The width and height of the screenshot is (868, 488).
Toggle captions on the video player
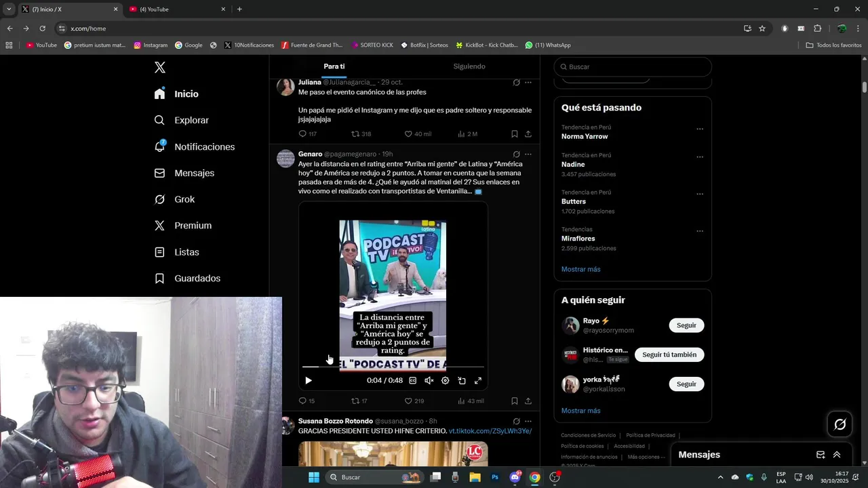412,381
